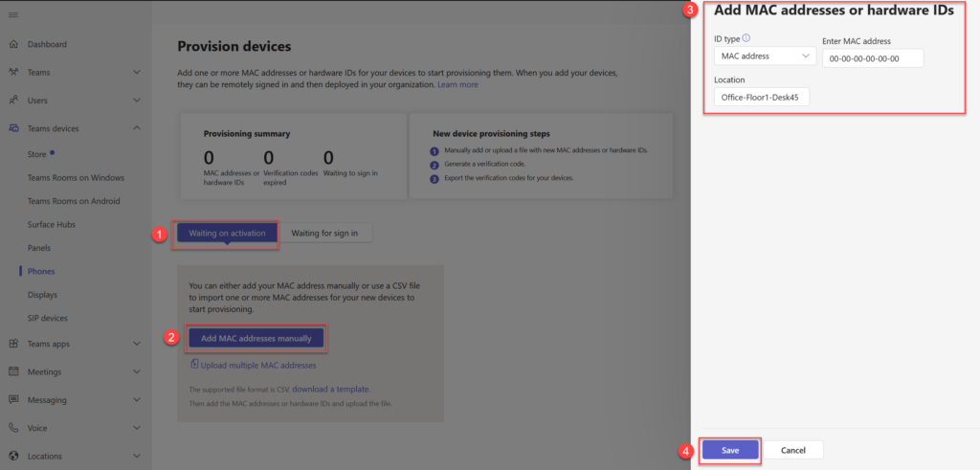Image resolution: width=980 pixels, height=470 pixels.
Task: Switch to Waiting on activation tab
Action: (x=227, y=234)
